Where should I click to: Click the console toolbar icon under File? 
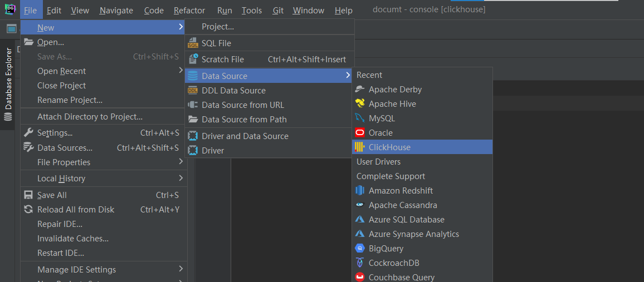(x=12, y=29)
